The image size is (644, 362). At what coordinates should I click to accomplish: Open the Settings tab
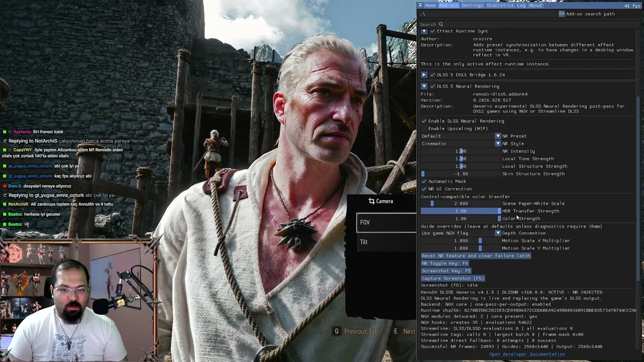pos(472,6)
